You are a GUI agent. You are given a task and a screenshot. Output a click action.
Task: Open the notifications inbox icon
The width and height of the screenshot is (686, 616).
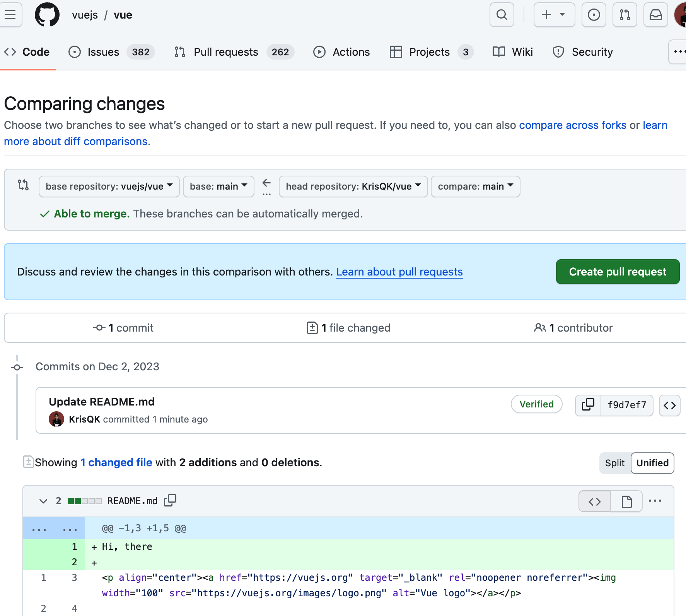[x=656, y=15]
